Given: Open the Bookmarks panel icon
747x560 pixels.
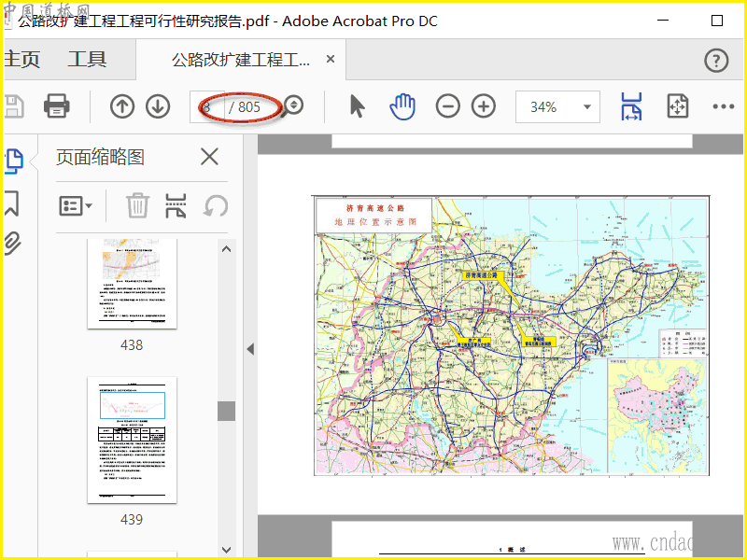Looking at the screenshot, I should coord(12,203).
